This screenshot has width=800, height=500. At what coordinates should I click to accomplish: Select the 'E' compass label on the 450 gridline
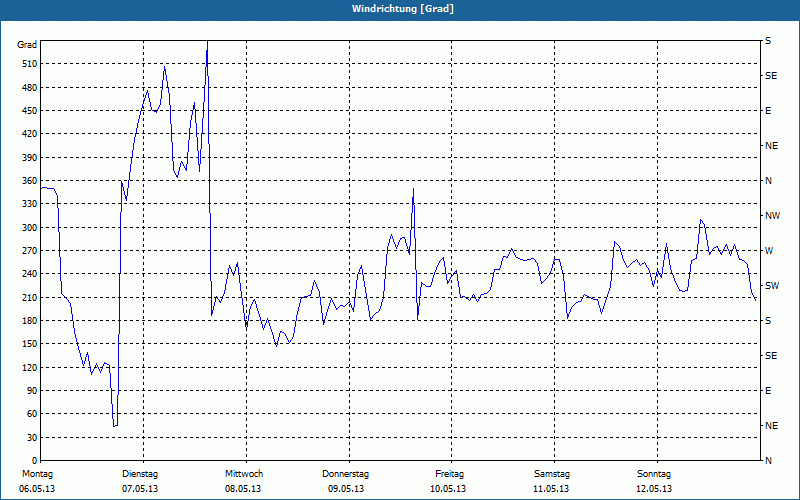768,111
